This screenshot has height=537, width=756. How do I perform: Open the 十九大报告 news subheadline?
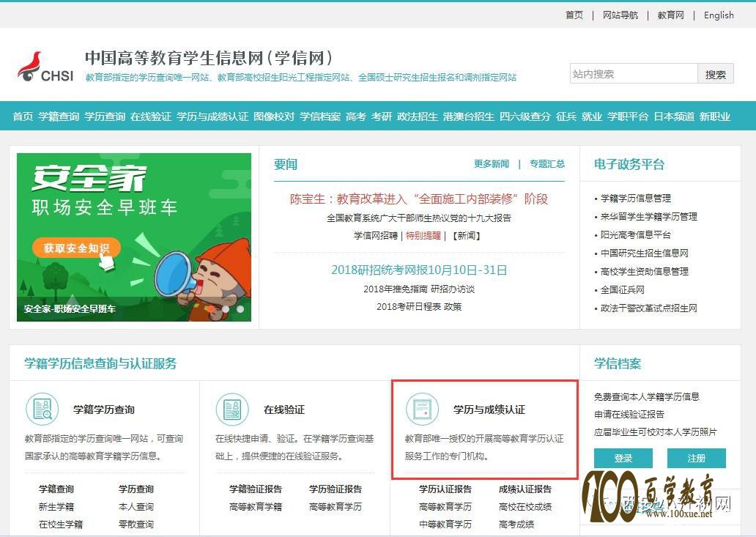pyautogui.click(x=419, y=218)
